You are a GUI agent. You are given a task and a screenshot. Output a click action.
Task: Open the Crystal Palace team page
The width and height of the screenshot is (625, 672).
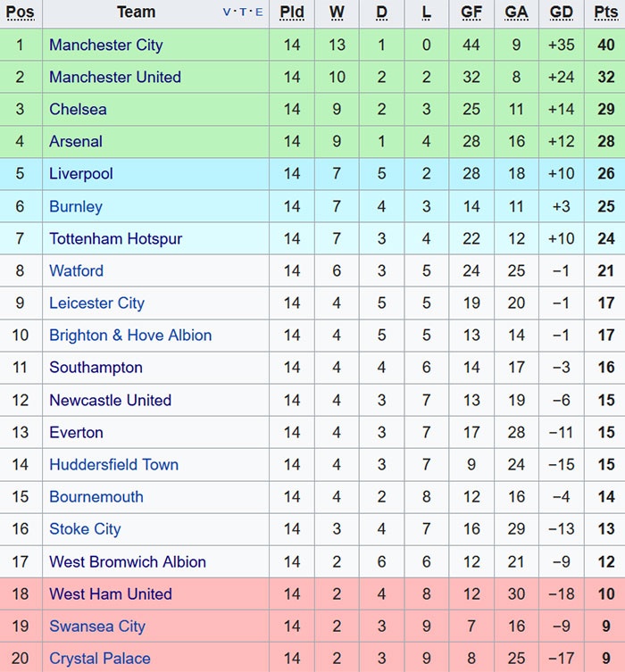point(99,659)
